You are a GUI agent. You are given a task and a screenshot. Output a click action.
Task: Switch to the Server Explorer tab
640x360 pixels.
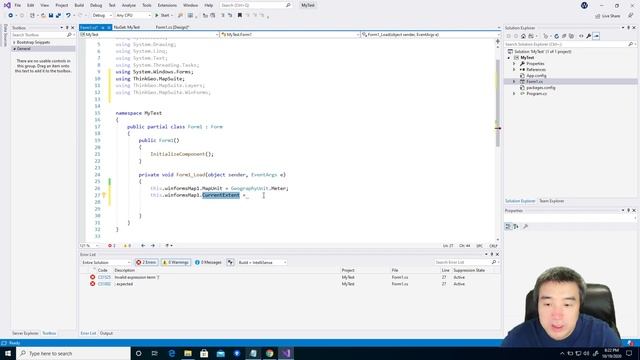[25, 333]
